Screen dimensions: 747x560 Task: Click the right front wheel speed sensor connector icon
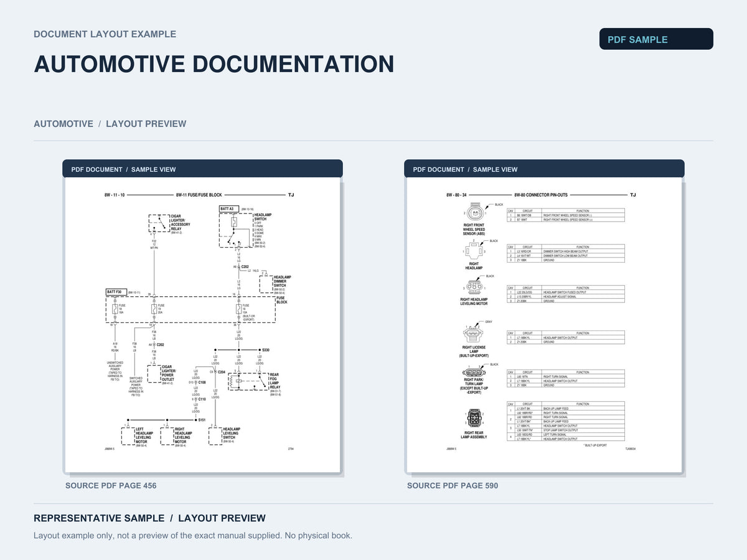[474, 213]
